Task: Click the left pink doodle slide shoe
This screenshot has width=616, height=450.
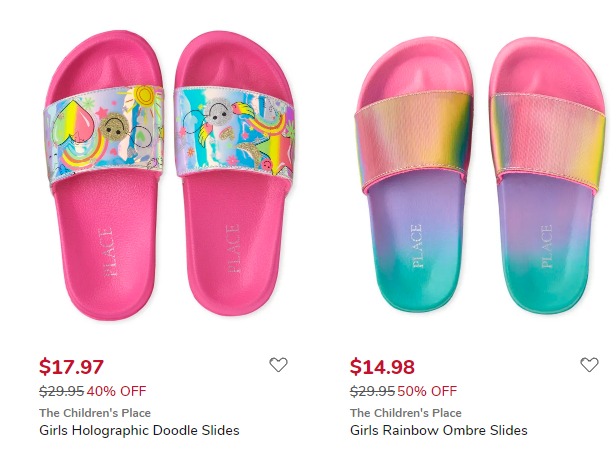Action: pos(104,175)
